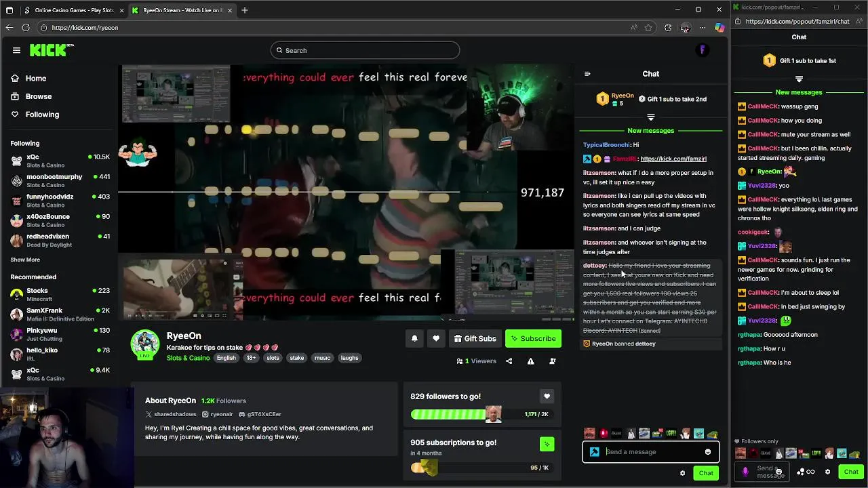The height and width of the screenshot is (488, 868).
Task: Click gST4XsCEer social handle
Action: pyautogui.click(x=260, y=414)
